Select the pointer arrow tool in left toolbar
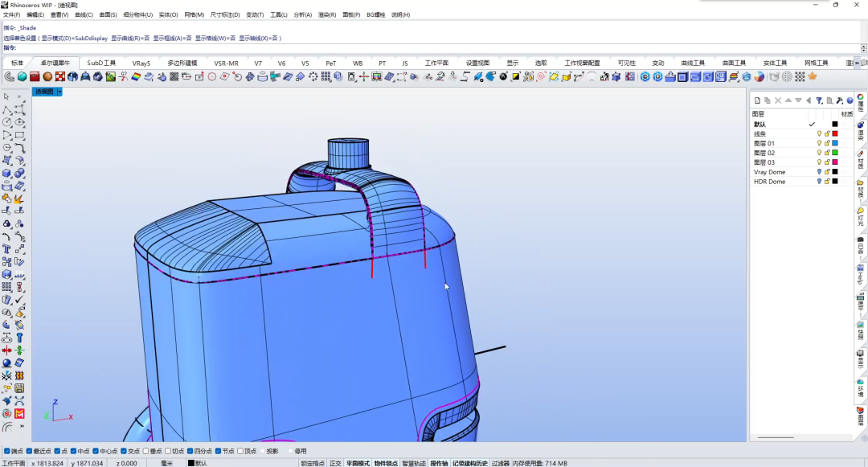Screen dimensions: 868x467 pos(6,96)
